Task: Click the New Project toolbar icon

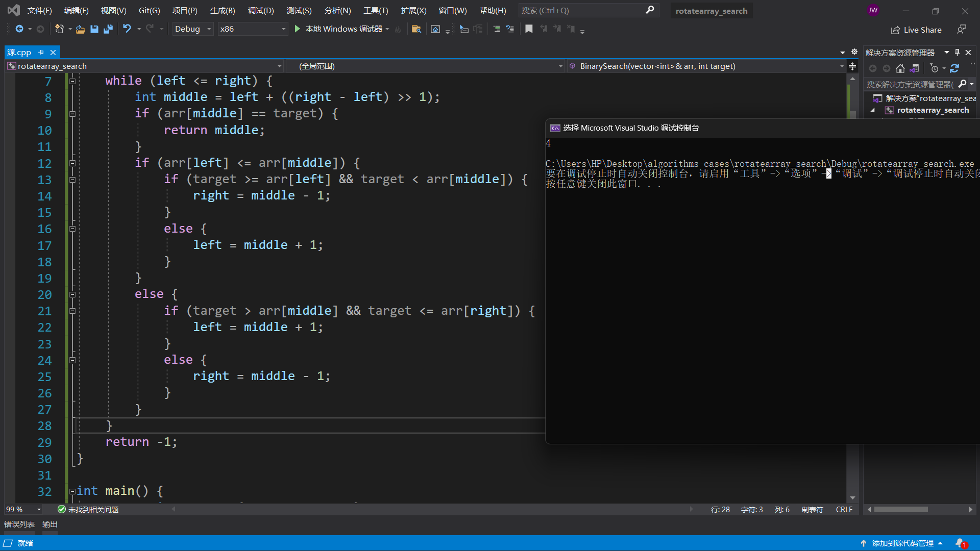Action: [59, 29]
